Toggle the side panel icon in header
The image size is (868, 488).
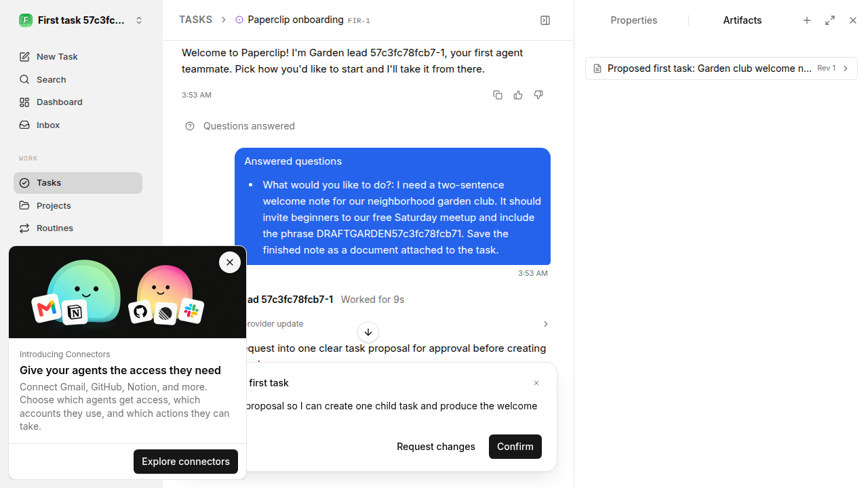coord(545,20)
